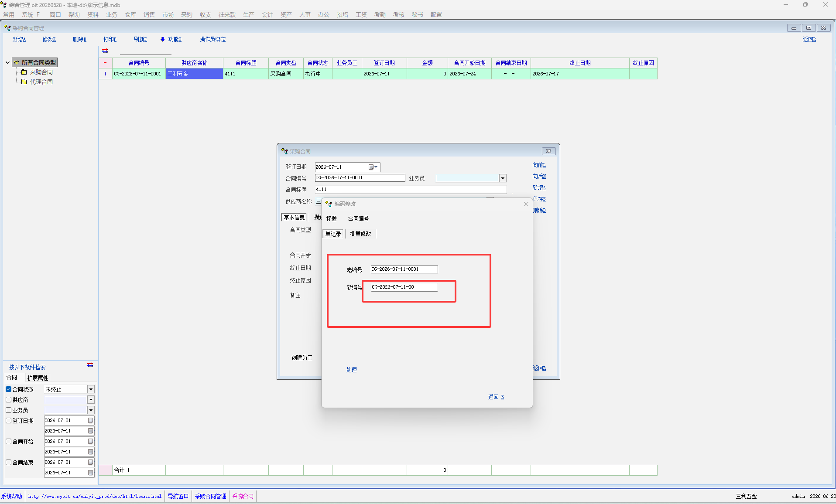Click the 合同编号 field in 采购合同 dialog

point(360,178)
